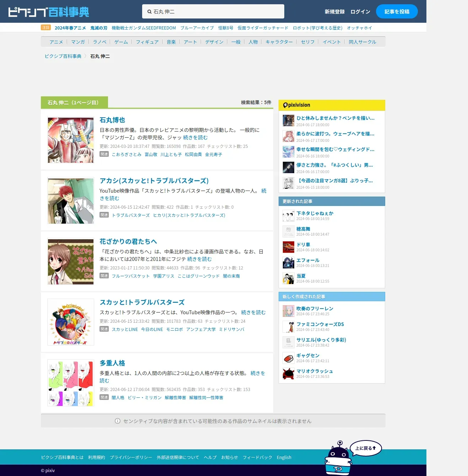Open related tag スカッとLINE
The image size is (468, 476).
click(125, 330)
